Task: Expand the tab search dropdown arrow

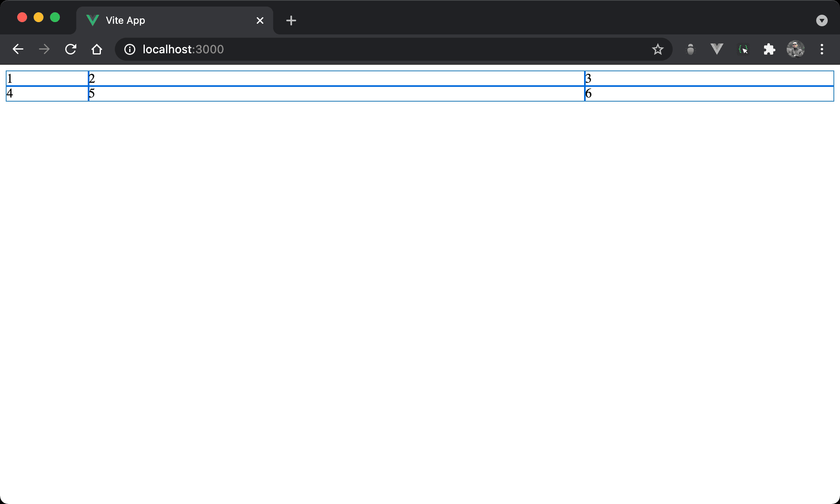Action: pos(822,20)
